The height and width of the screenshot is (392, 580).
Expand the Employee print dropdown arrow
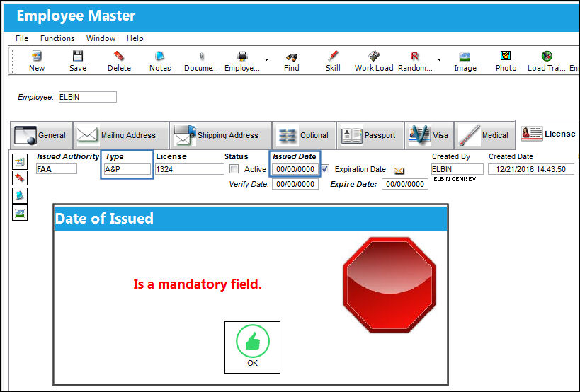tap(266, 59)
